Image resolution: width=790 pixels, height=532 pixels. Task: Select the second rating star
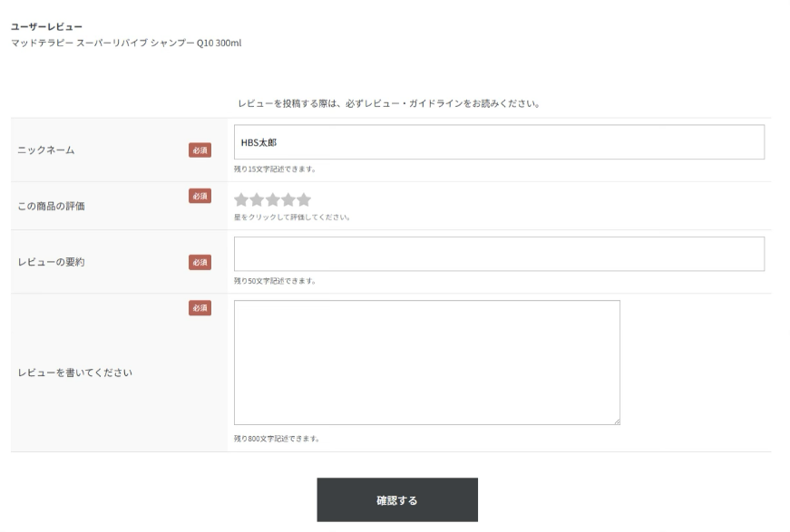(x=258, y=200)
